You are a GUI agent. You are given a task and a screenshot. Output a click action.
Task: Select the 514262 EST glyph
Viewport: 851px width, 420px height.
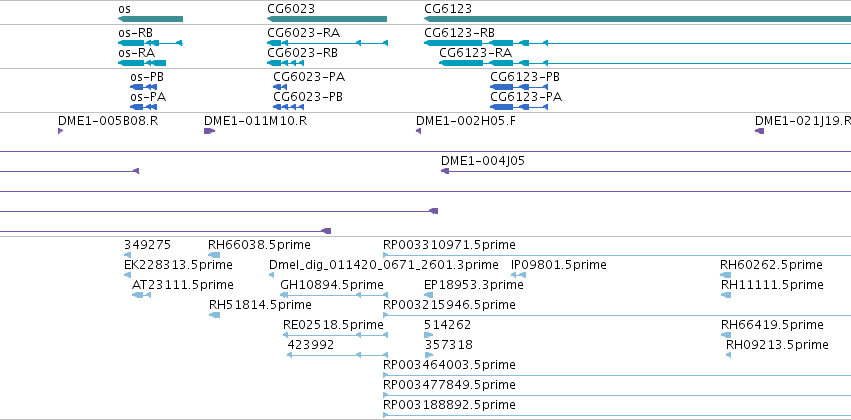coord(428,335)
